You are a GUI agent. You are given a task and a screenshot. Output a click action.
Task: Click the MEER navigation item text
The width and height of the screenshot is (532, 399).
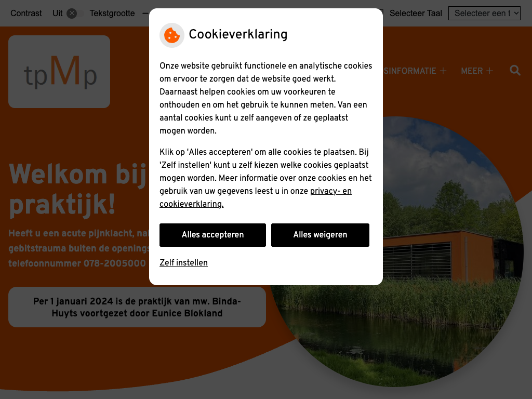pyautogui.click(x=472, y=71)
